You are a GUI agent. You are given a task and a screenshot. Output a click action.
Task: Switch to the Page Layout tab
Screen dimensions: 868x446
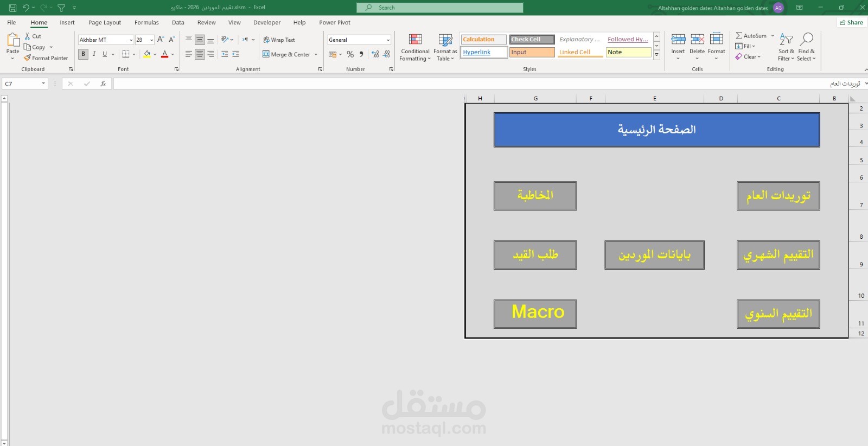tap(105, 23)
